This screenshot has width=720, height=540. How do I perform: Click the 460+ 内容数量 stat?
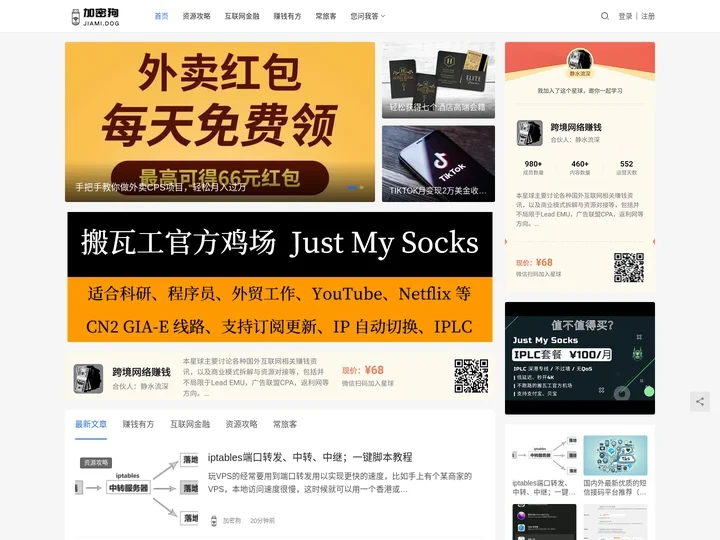[580, 168]
